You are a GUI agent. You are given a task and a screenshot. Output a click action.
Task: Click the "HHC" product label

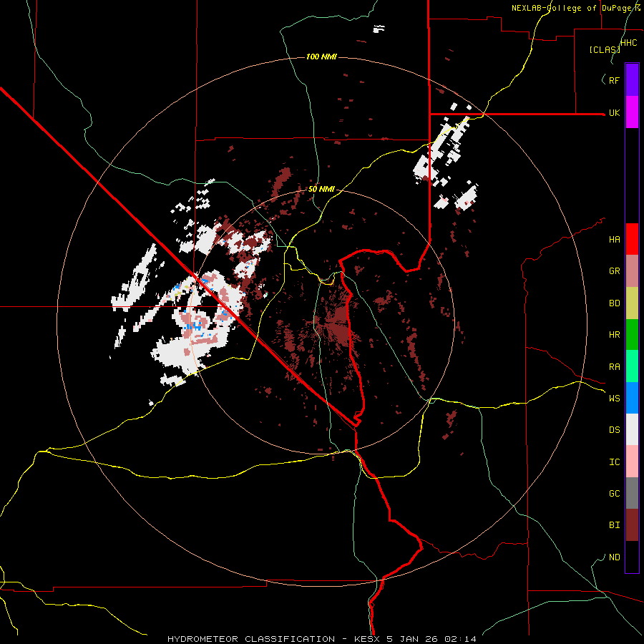pos(628,43)
